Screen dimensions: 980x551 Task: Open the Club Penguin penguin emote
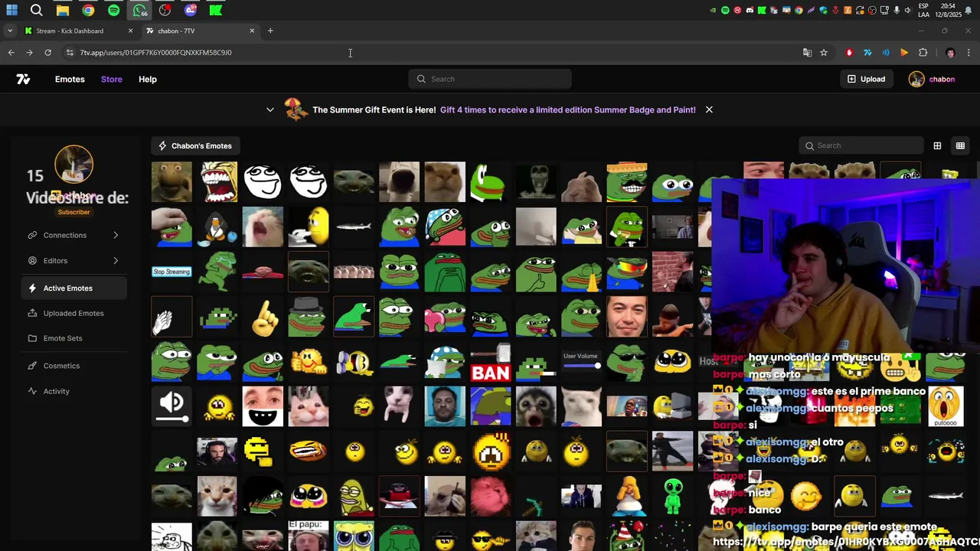tap(217, 227)
